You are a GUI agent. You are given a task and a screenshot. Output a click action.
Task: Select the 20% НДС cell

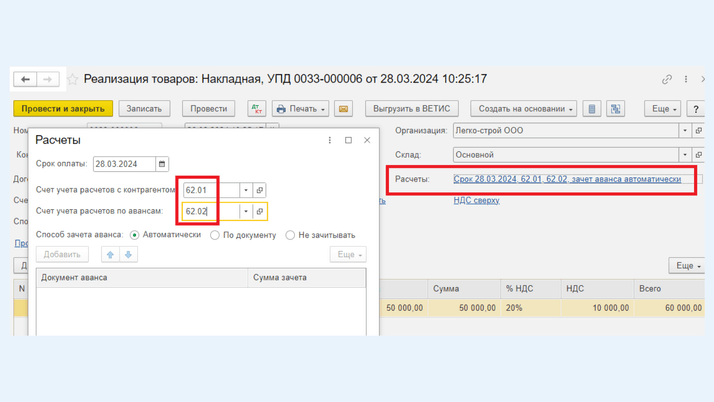click(x=531, y=308)
